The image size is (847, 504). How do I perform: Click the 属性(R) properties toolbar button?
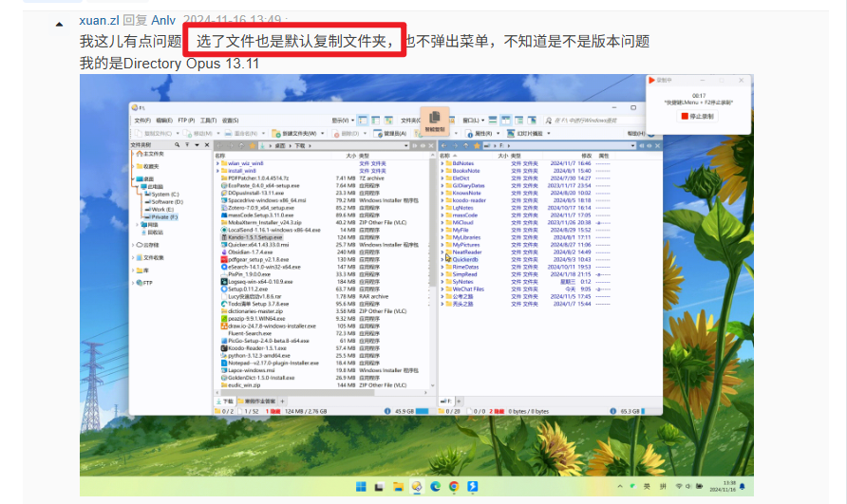(480, 134)
